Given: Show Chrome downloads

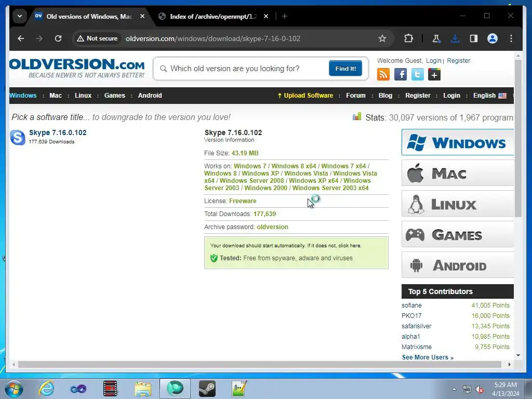Looking at the screenshot, I should click(x=455, y=38).
